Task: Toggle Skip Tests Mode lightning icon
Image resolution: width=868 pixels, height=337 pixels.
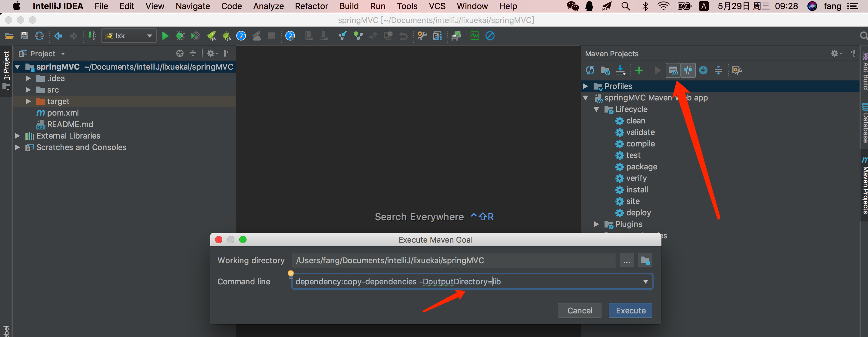Action: click(x=703, y=70)
